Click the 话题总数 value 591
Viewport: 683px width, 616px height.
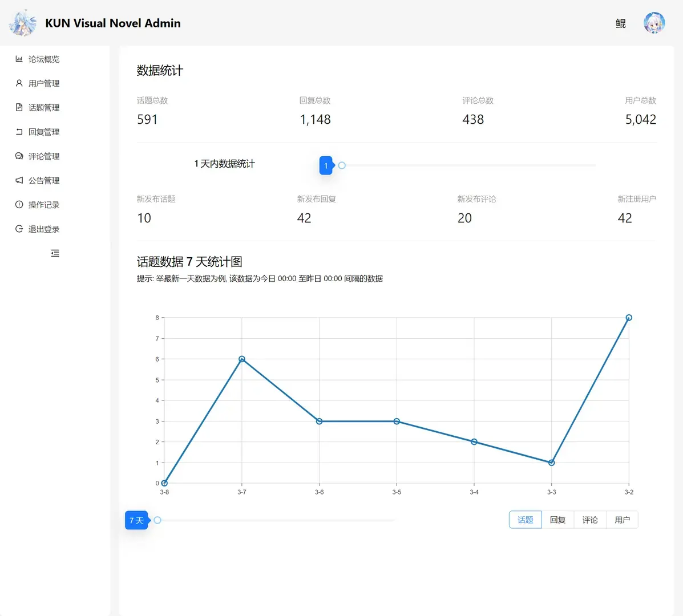[147, 119]
